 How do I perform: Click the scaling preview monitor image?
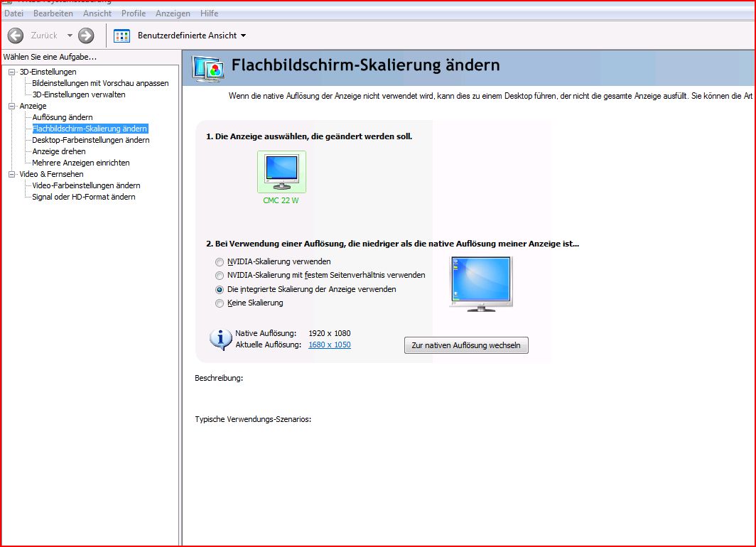[x=480, y=283]
